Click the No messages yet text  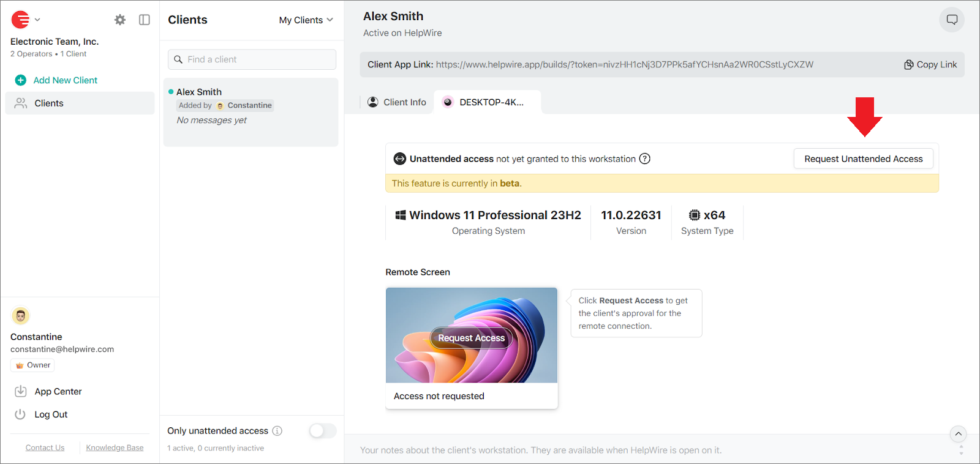pyautogui.click(x=212, y=120)
